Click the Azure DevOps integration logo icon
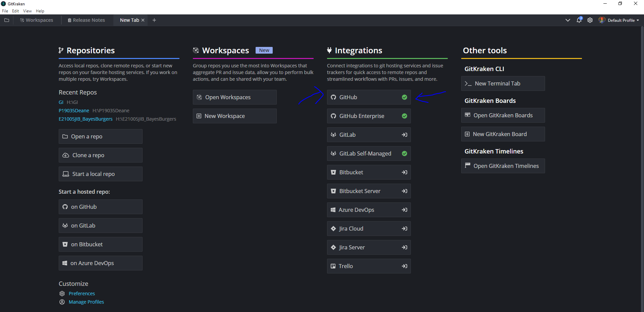This screenshot has width=644, height=312. (333, 210)
